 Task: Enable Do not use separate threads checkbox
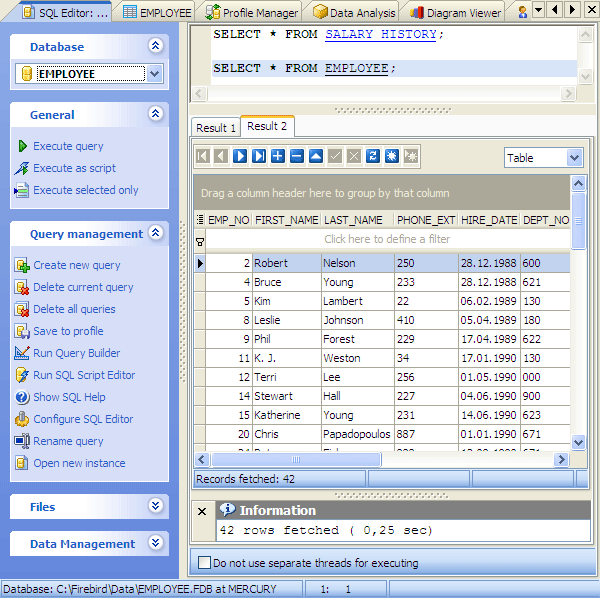point(204,563)
